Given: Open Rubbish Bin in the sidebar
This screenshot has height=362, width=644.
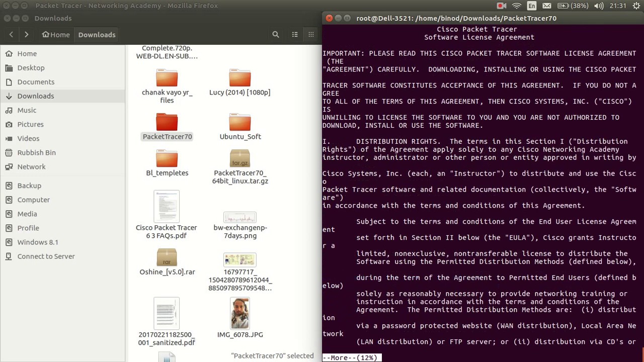Looking at the screenshot, I should tap(36, 152).
